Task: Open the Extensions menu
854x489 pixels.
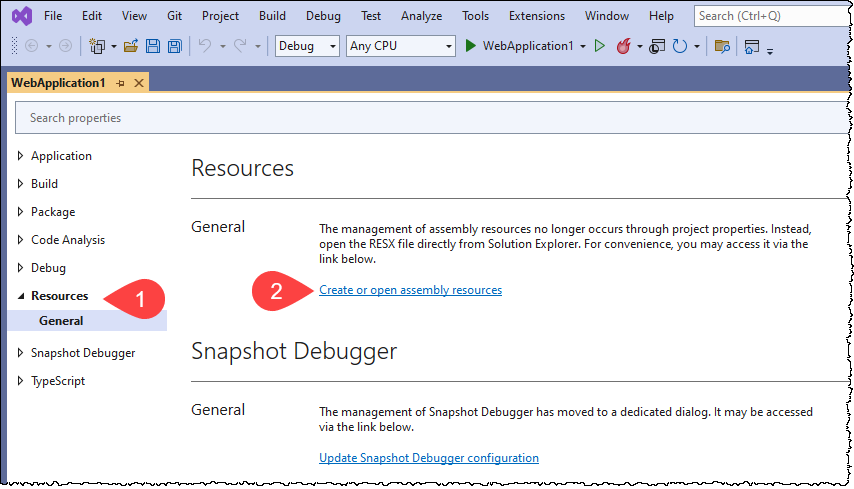Action: coord(536,16)
